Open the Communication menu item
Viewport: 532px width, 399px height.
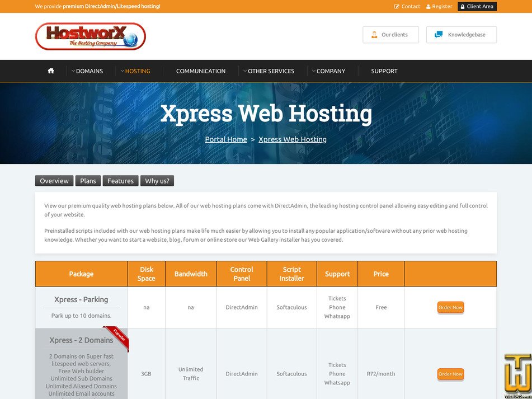coord(201,71)
